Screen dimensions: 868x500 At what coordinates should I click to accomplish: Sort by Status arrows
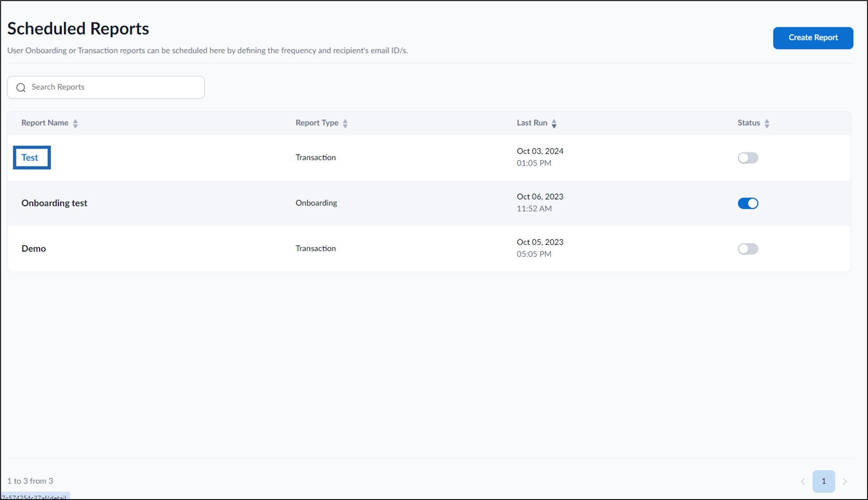[766, 123]
